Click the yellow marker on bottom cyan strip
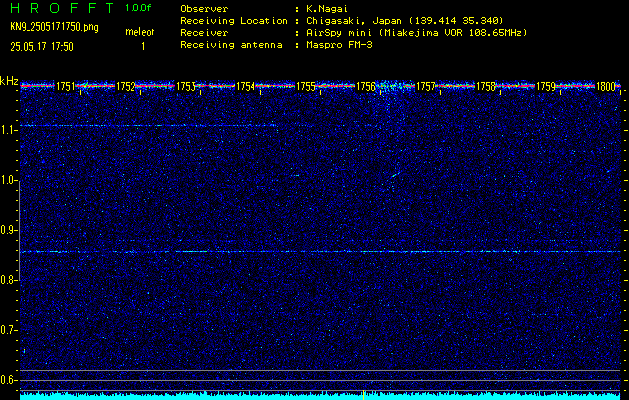The image size is (629, 400). point(363,395)
